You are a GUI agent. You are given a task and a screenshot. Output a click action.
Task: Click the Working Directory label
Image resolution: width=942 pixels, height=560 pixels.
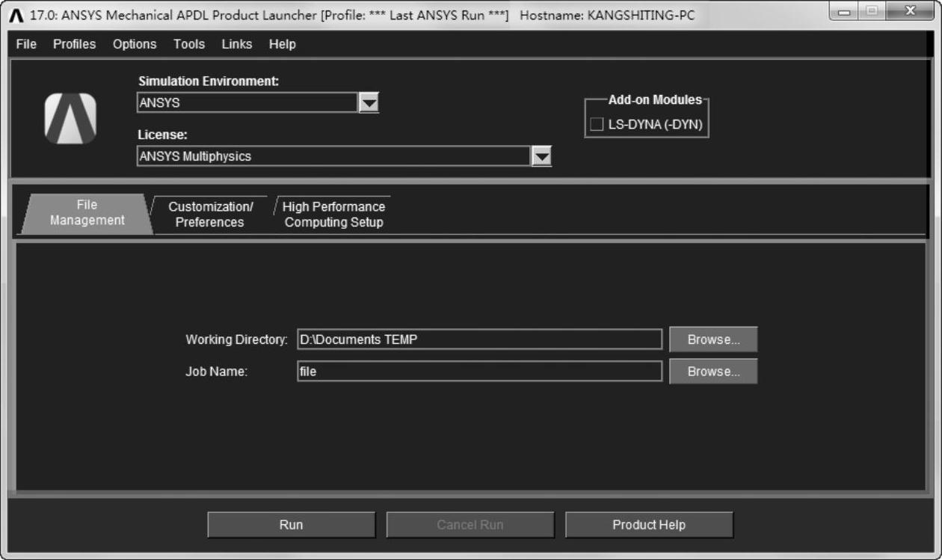[236, 339]
